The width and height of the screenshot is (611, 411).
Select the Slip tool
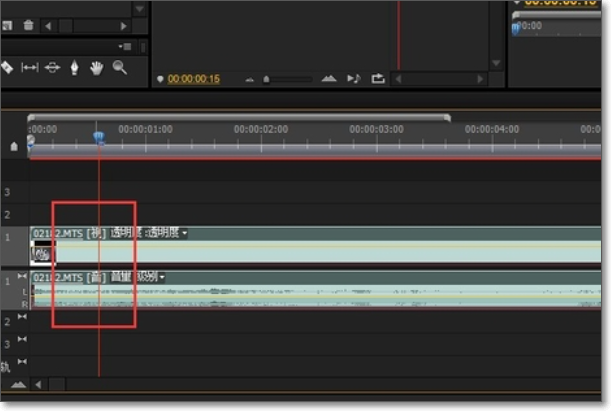click(x=30, y=68)
